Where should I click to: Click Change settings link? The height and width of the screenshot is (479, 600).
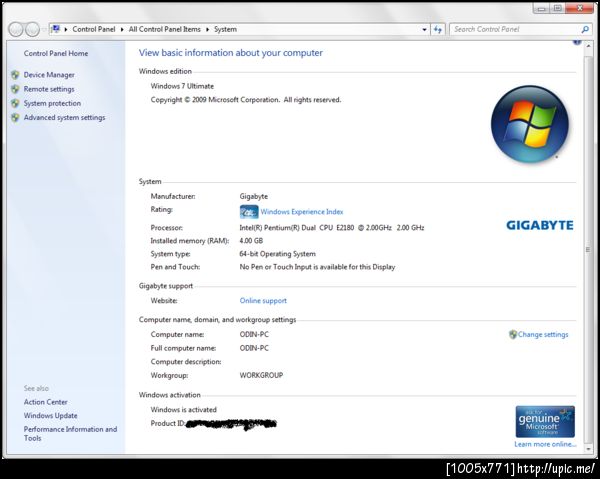543,334
